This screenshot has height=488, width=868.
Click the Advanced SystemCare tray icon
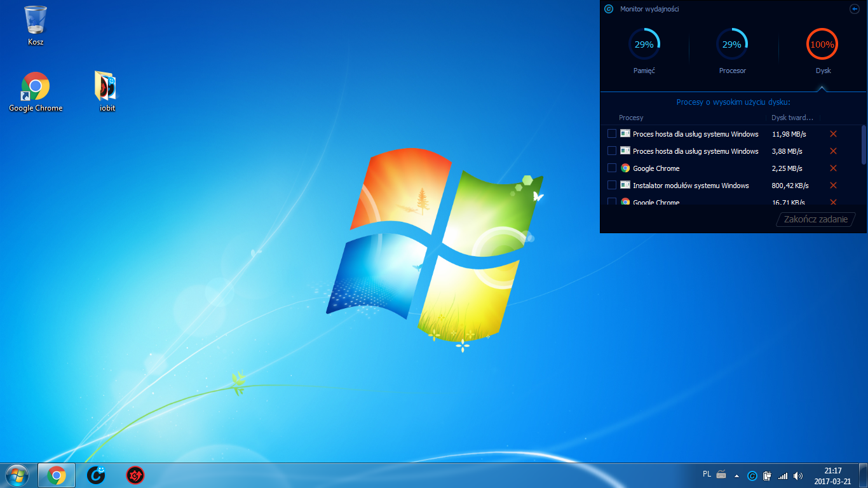click(752, 475)
